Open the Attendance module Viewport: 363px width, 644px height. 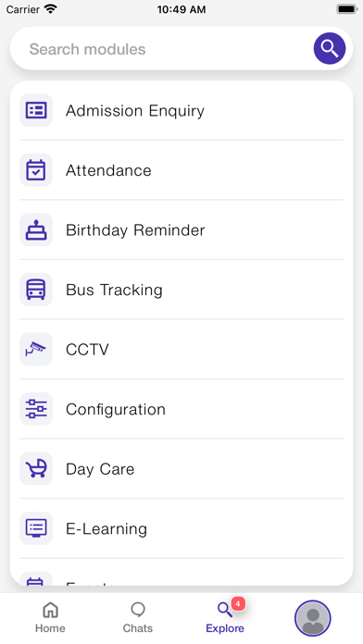coord(181,170)
